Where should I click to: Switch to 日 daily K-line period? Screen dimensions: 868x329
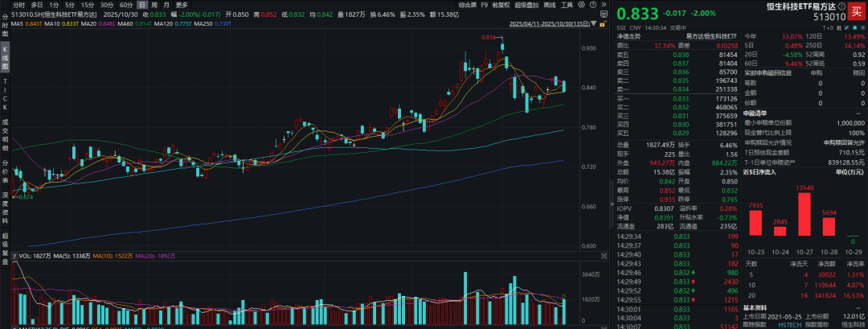142,5
